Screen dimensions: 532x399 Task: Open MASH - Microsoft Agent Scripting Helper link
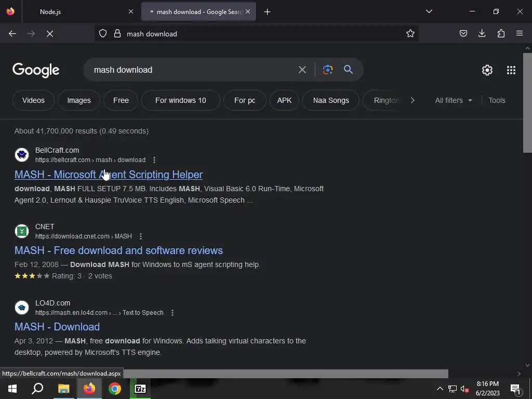[109, 175]
